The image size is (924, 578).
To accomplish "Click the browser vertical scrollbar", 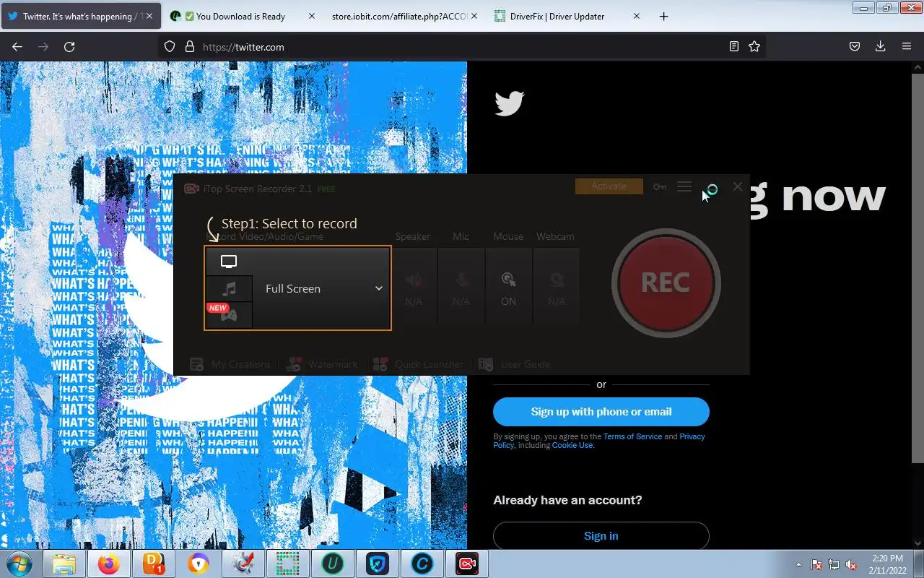I will click(x=918, y=267).
